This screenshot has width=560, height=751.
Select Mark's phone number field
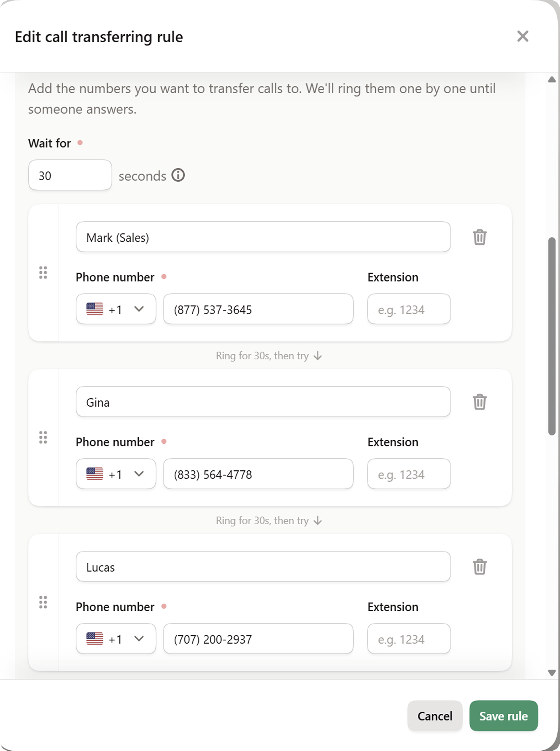(258, 309)
